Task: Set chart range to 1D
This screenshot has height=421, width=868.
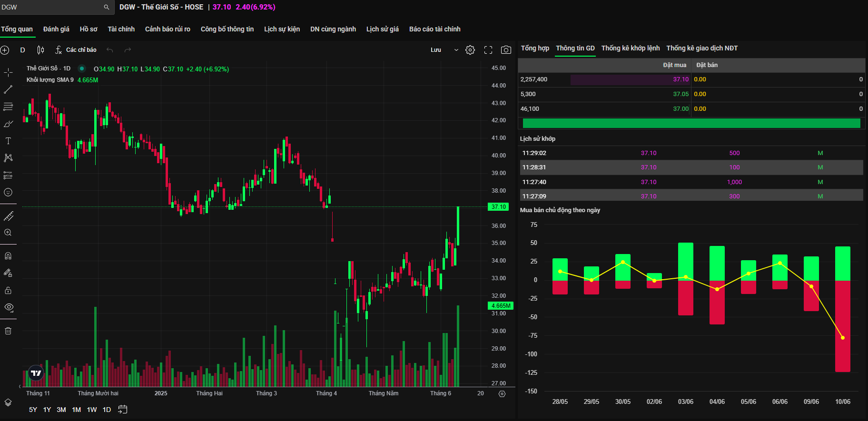Action: click(107, 410)
